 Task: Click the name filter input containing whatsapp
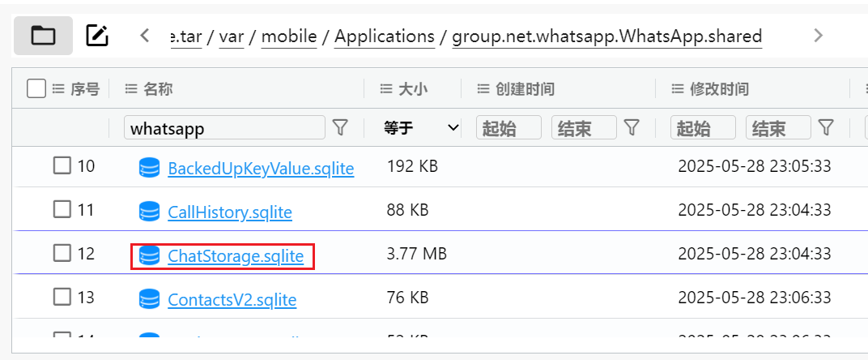click(223, 127)
